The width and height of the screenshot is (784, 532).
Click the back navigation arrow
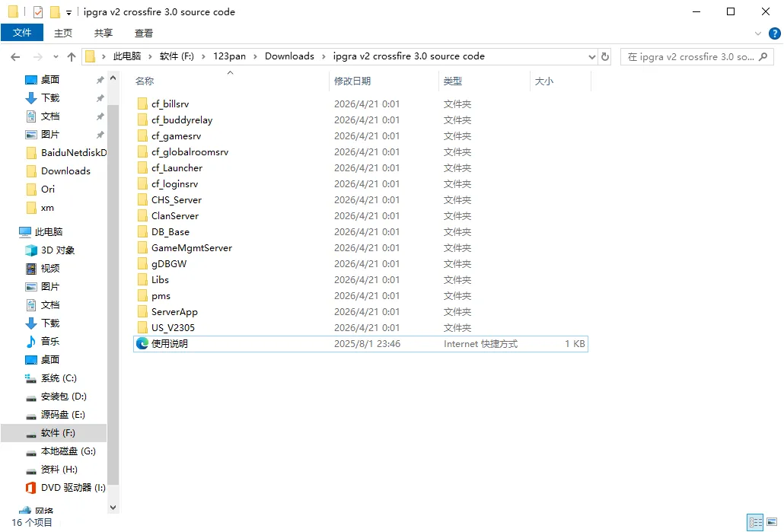click(x=15, y=56)
